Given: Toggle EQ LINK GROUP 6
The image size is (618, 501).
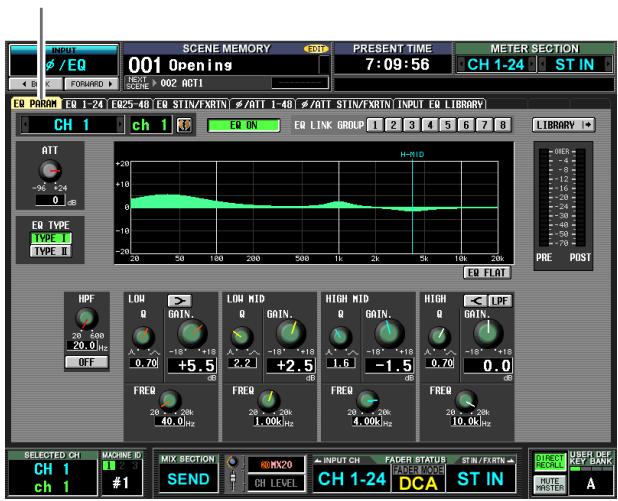Looking at the screenshot, I should tap(466, 125).
